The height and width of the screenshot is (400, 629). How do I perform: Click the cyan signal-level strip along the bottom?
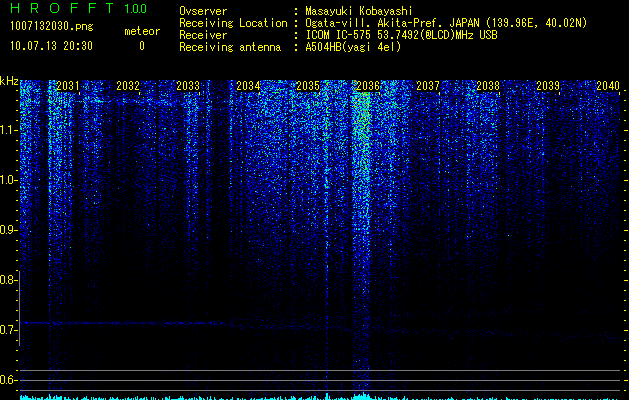[320, 397]
